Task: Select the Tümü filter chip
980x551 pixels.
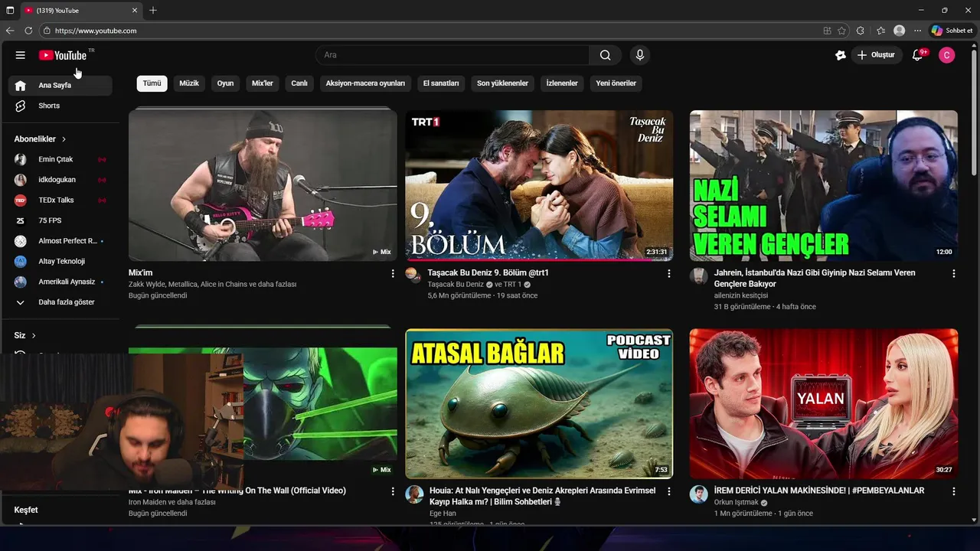Action: click(x=152, y=83)
